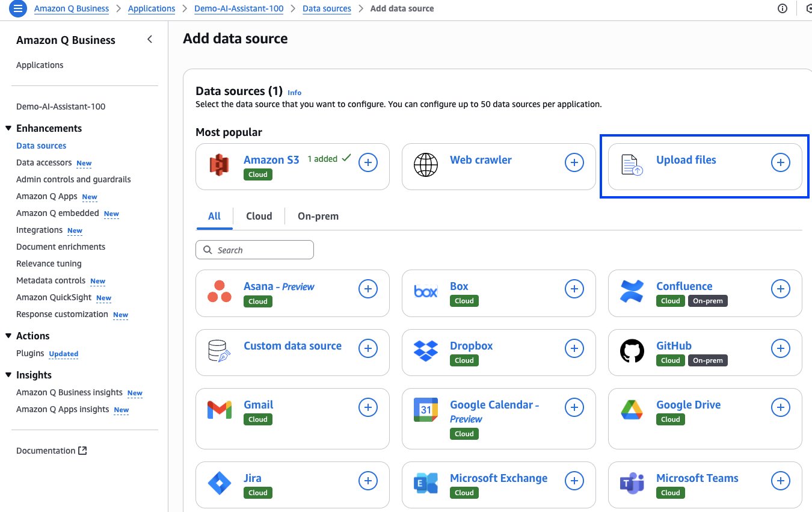Click the Applications breadcrumb link
This screenshot has height=512, width=812.
[152, 8]
